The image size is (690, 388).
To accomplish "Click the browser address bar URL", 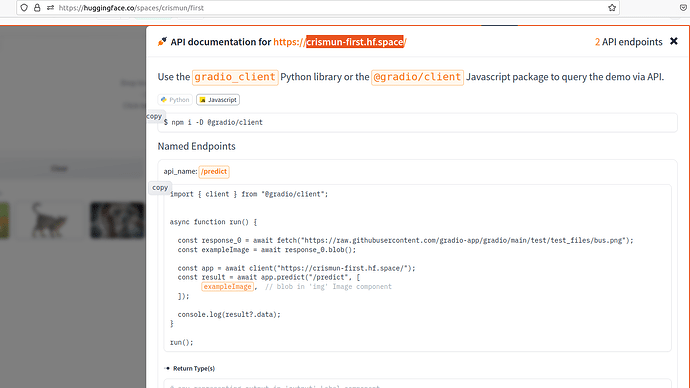I will point(131,7).
